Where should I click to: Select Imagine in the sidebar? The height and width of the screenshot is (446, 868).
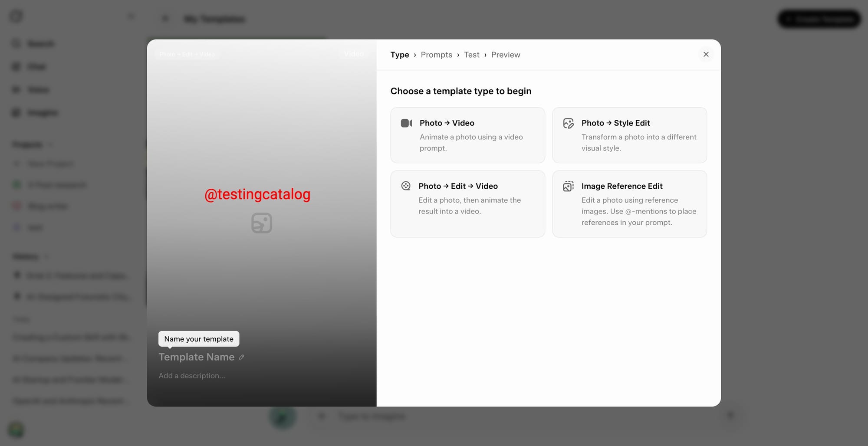(43, 112)
